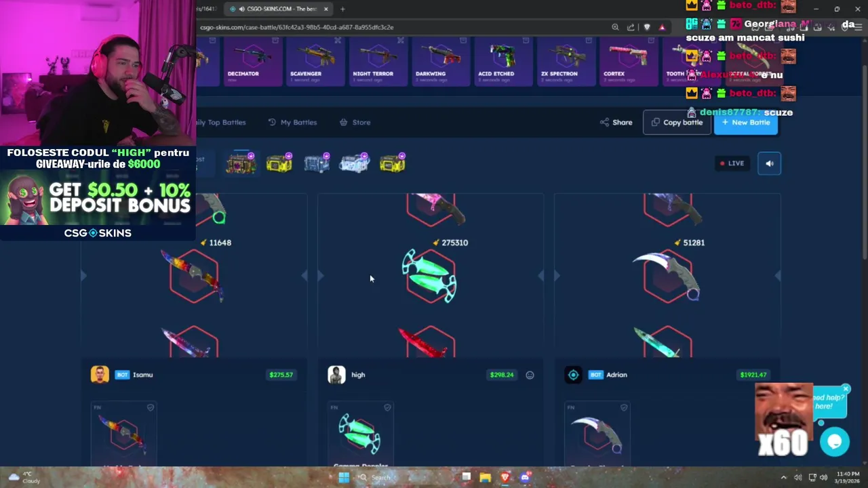Open the NIGHT TERROR live drop card
The image size is (868, 488).
pos(376,62)
